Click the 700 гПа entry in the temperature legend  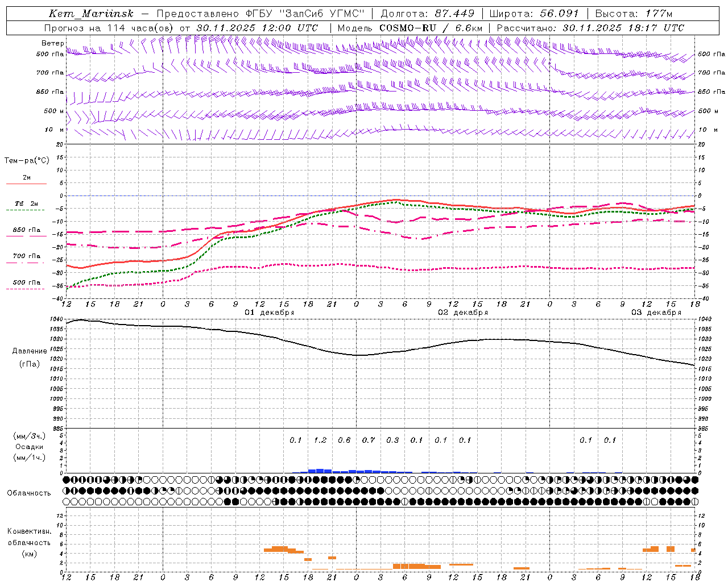coord(27,256)
